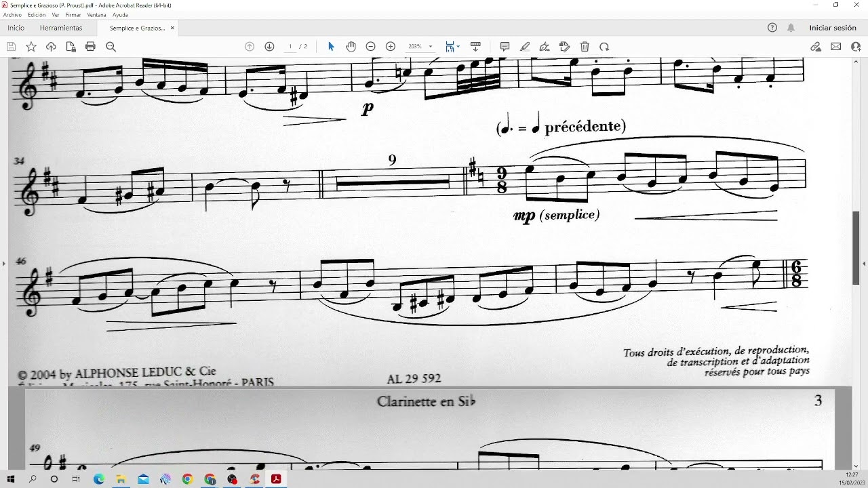Rotate the page view
The image size is (868, 488).
(x=604, y=47)
